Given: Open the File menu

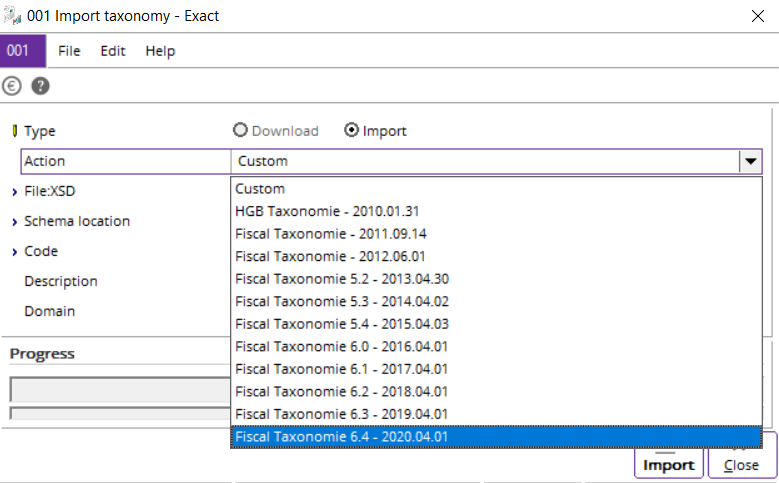Looking at the screenshot, I should pos(69,51).
